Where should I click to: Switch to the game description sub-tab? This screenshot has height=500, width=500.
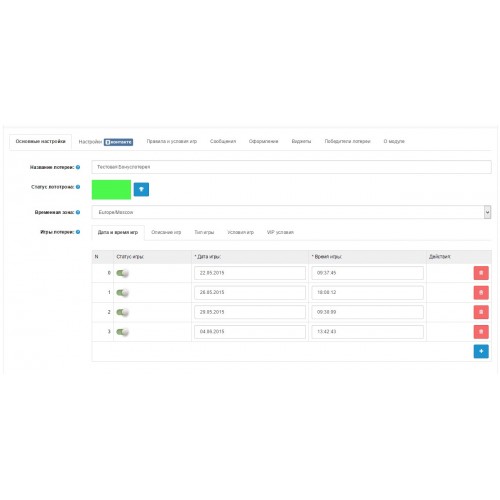166,232
